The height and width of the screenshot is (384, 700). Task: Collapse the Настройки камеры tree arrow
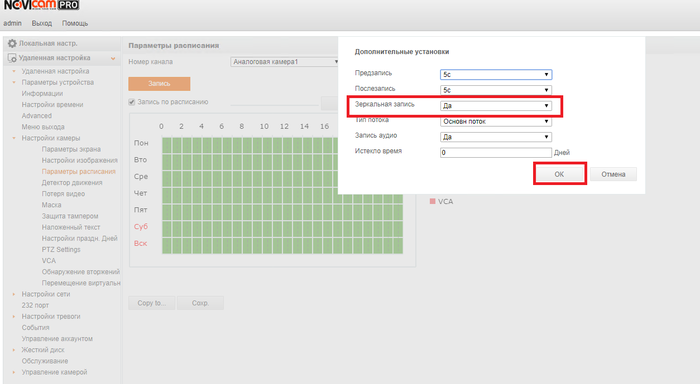[14, 138]
